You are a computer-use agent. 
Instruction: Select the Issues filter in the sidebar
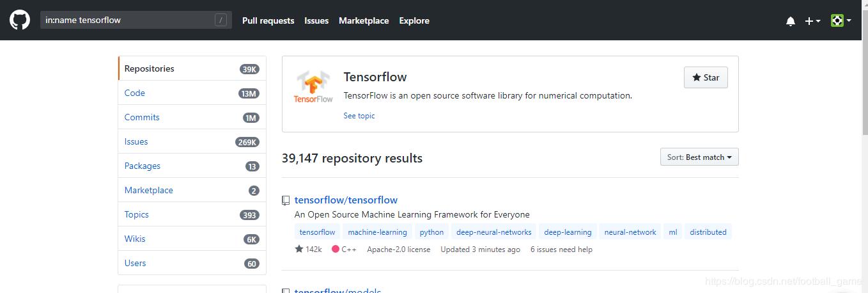tap(192, 141)
